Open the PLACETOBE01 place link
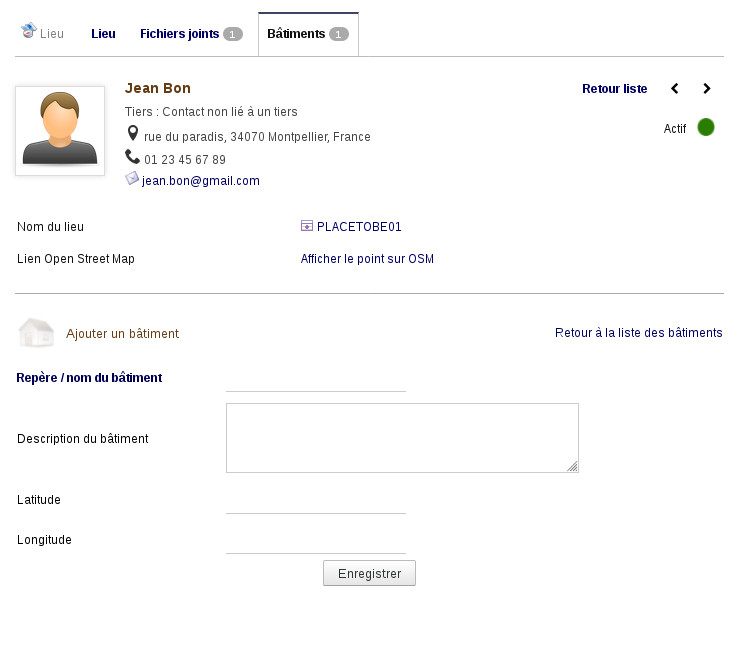Viewport: 730px width, 655px height. pos(359,227)
